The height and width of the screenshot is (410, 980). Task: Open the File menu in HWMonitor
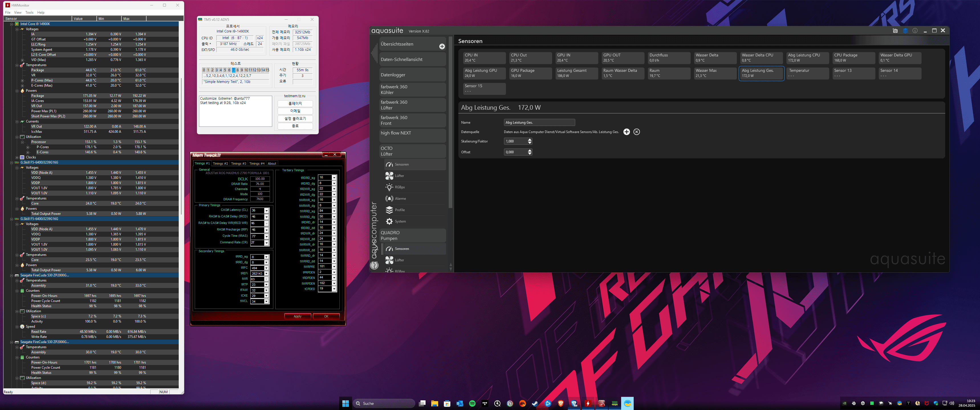8,13
